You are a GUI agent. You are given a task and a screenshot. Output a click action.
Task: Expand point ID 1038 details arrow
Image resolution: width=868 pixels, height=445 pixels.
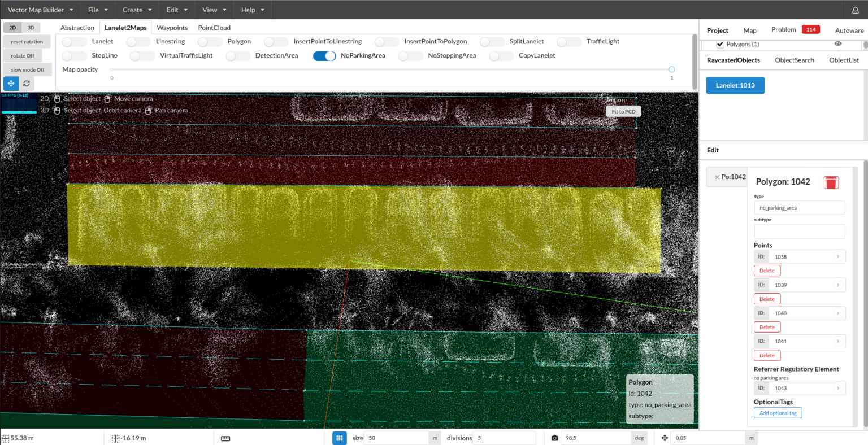click(838, 256)
